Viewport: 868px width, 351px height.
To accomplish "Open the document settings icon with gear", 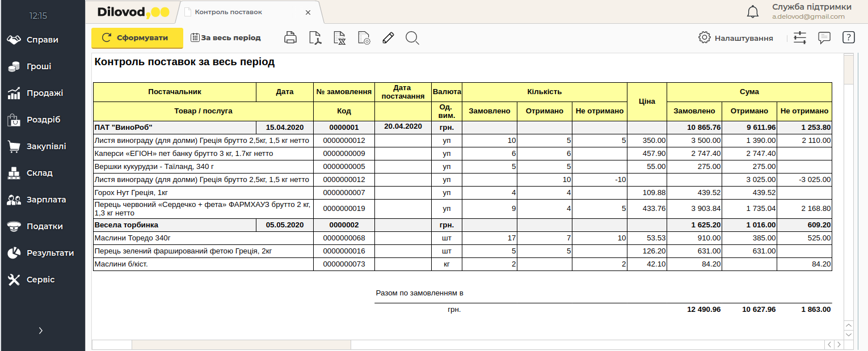I will 364,38.
